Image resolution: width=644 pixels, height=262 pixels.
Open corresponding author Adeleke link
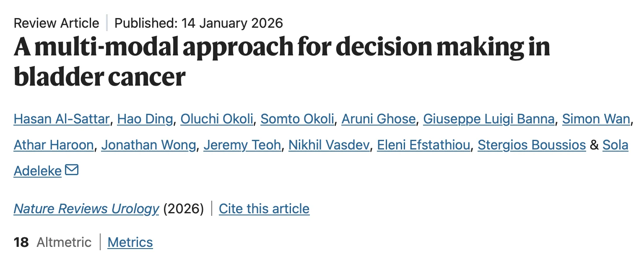[x=38, y=171]
